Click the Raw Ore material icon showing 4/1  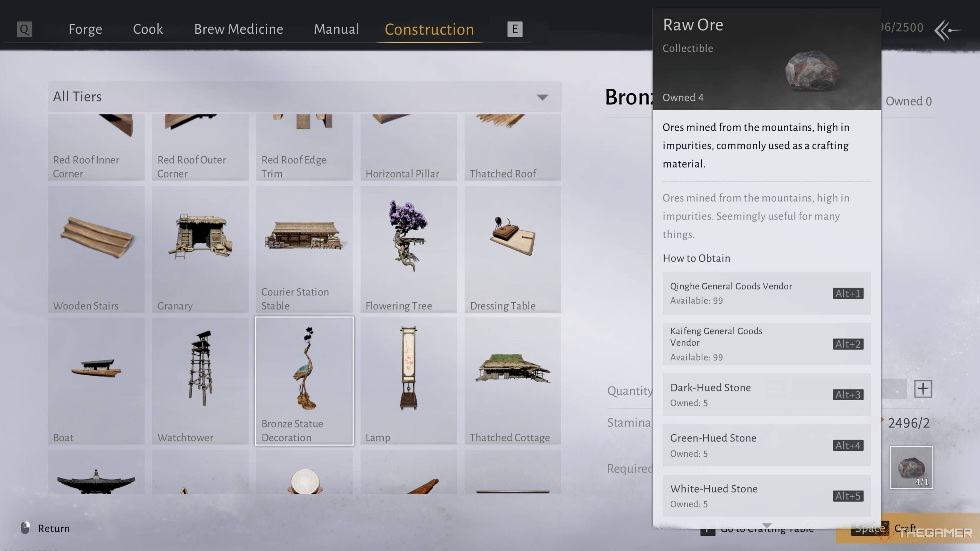click(x=911, y=467)
